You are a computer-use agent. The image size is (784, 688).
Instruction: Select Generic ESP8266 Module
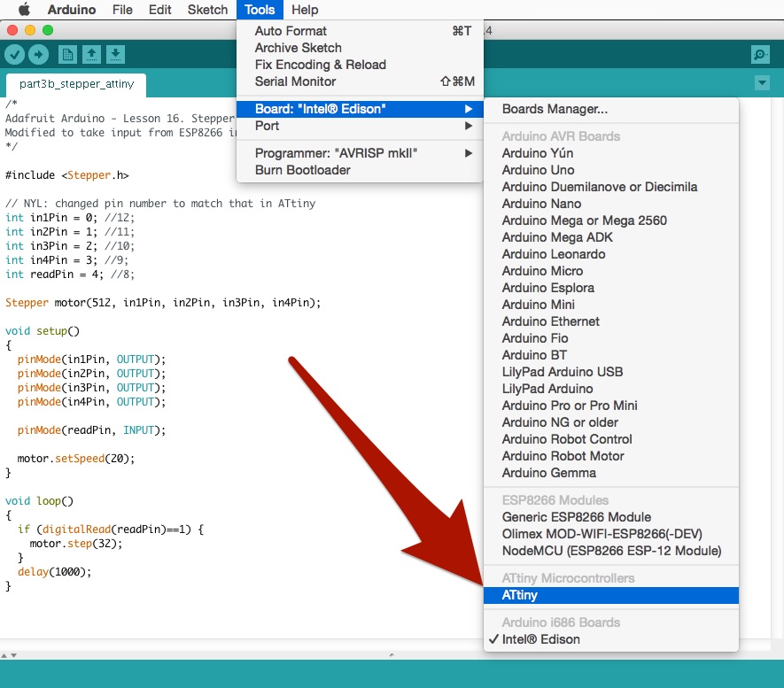point(611,517)
